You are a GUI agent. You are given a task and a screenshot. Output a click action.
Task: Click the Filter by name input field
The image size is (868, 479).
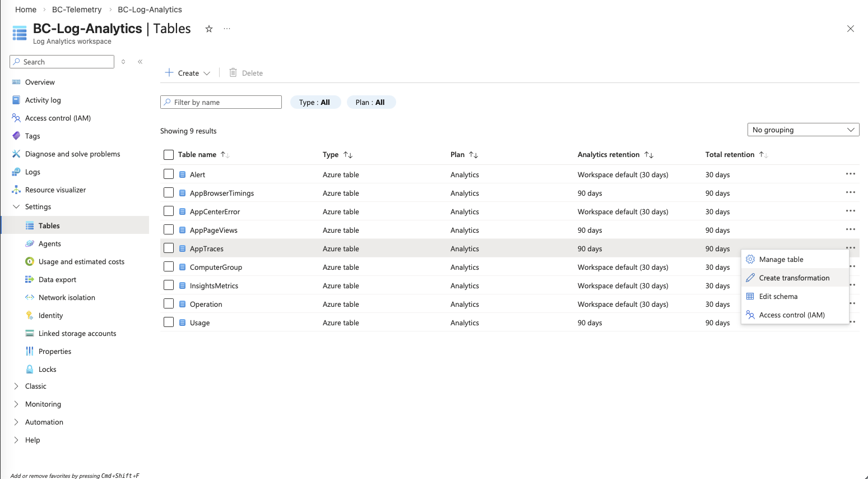tap(221, 102)
